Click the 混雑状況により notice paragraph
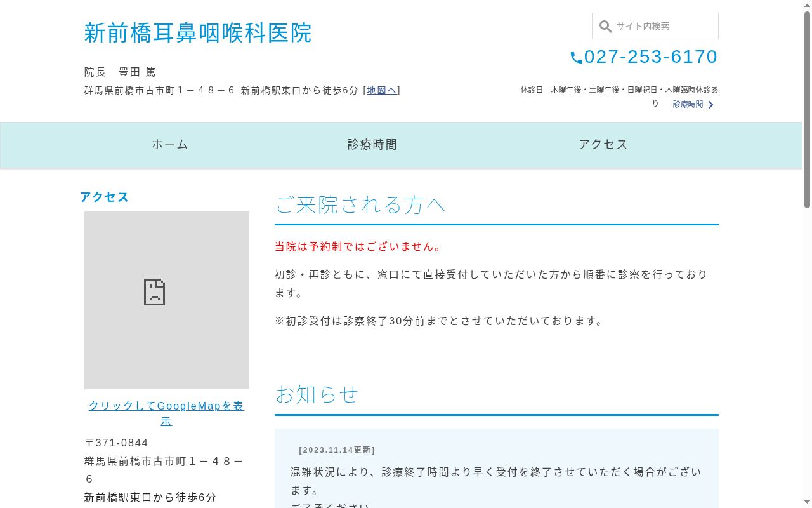Screen dimensions: 812x508 tap(496, 481)
